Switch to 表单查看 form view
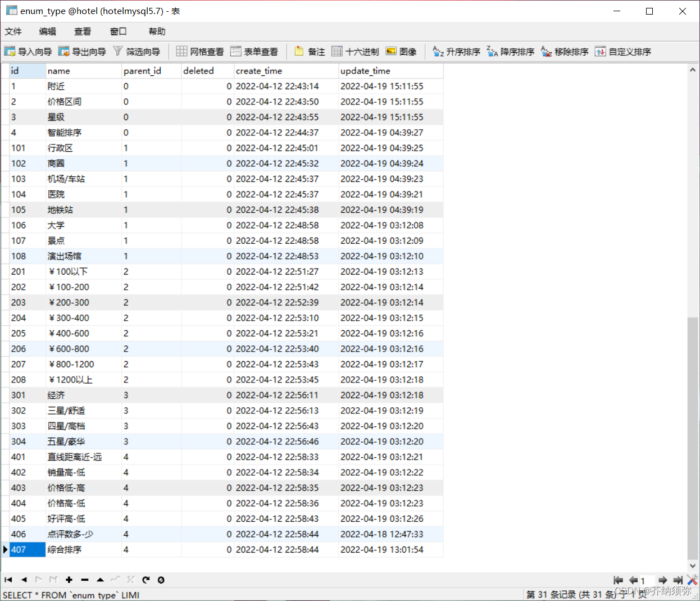Screen dimensions: 700x601 254,52
